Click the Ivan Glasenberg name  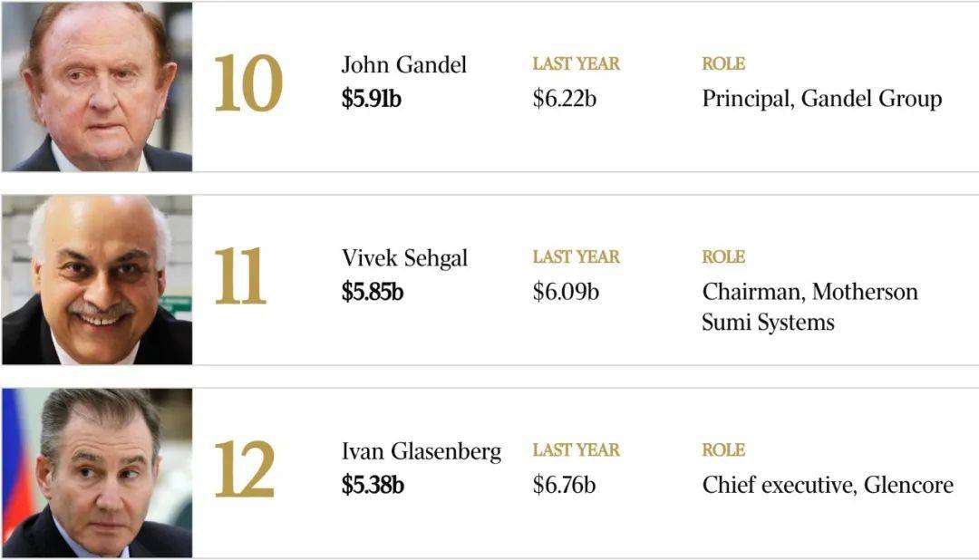(422, 451)
